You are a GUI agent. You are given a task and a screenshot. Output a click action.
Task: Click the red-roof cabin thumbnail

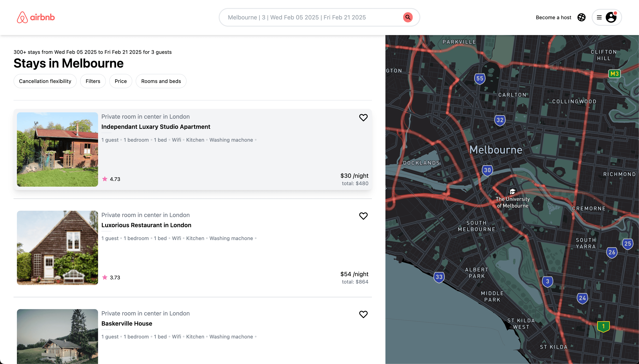pyautogui.click(x=57, y=149)
